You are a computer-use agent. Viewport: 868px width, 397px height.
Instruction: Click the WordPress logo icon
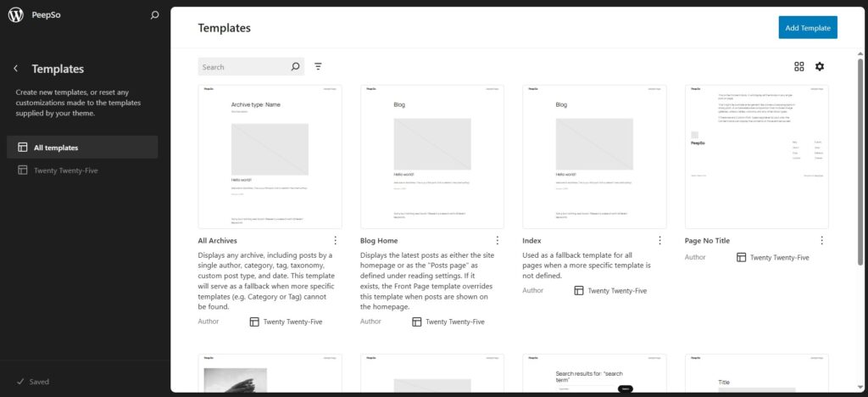click(x=15, y=15)
